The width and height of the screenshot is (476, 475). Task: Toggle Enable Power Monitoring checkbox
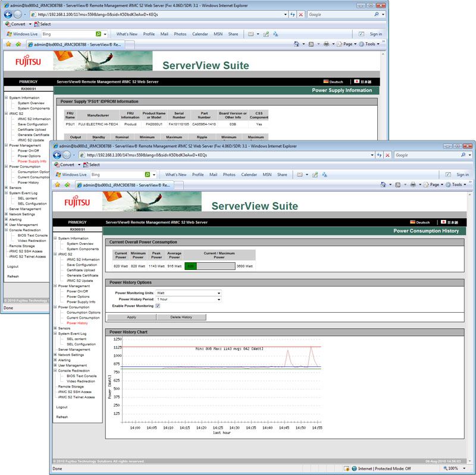pos(158,306)
